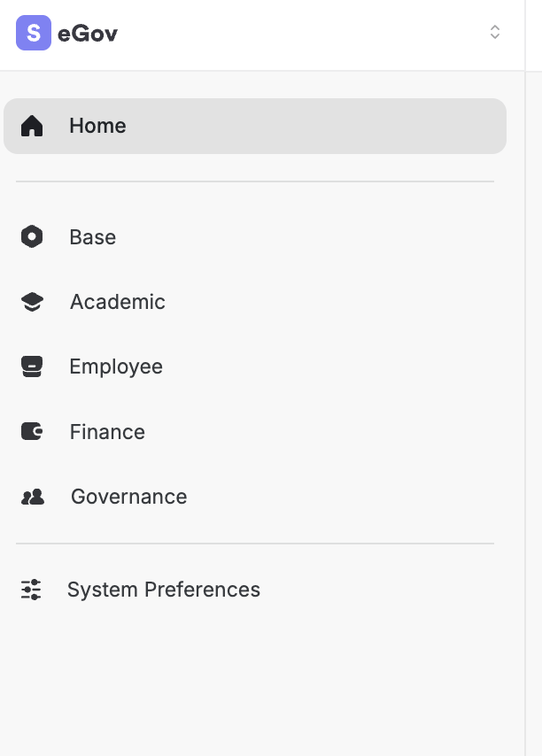
Task: Click the Governance people icon
Action: (x=32, y=497)
